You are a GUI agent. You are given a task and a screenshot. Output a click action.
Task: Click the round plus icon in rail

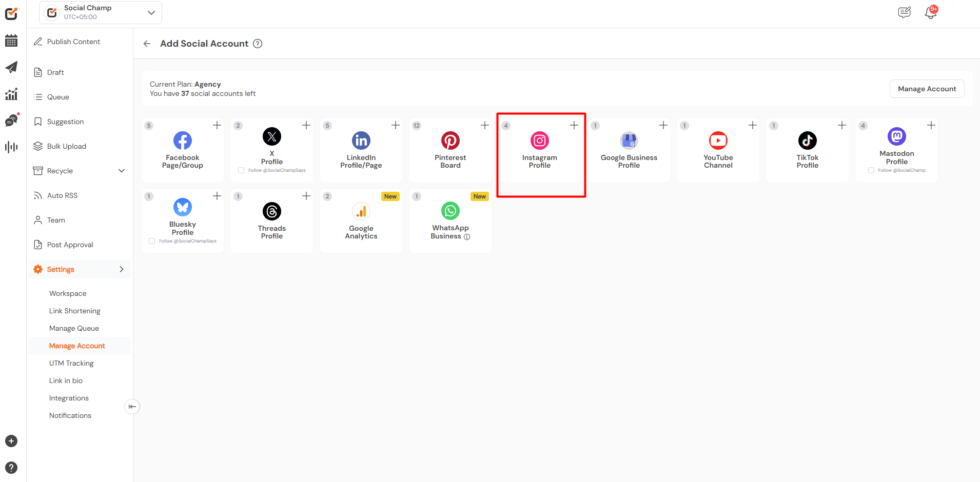11,441
